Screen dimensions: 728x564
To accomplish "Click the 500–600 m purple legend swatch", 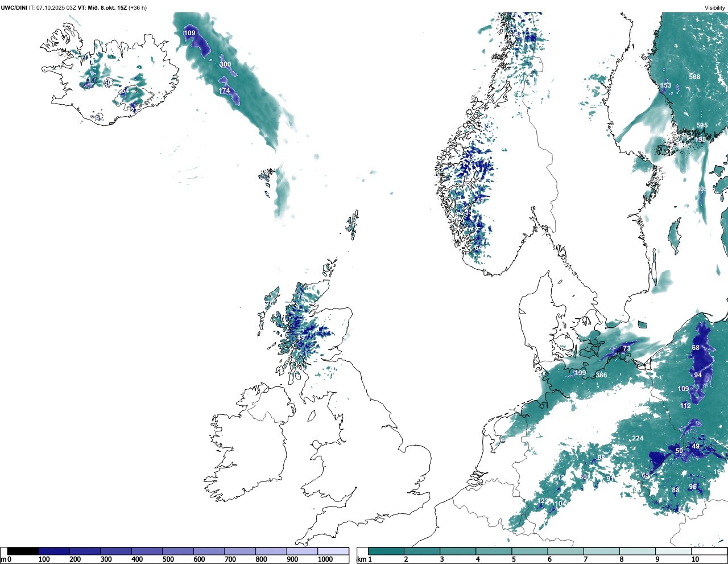I will [178, 551].
